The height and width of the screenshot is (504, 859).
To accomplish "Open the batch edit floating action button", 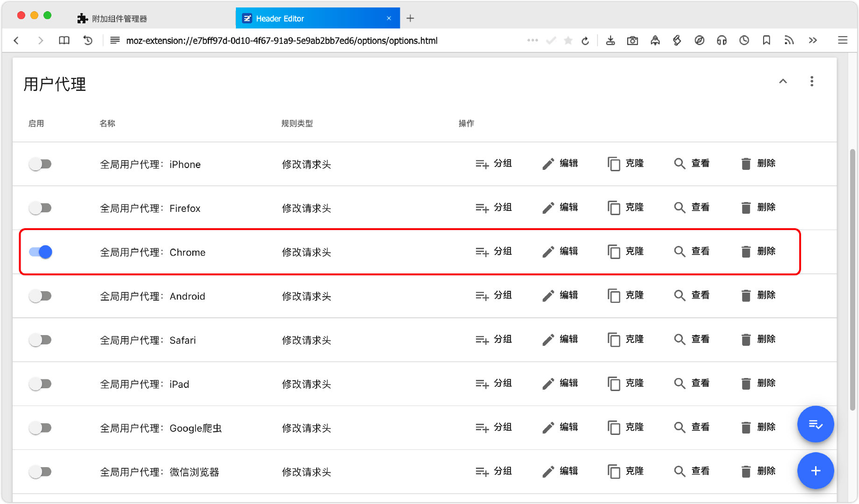I will (x=816, y=424).
